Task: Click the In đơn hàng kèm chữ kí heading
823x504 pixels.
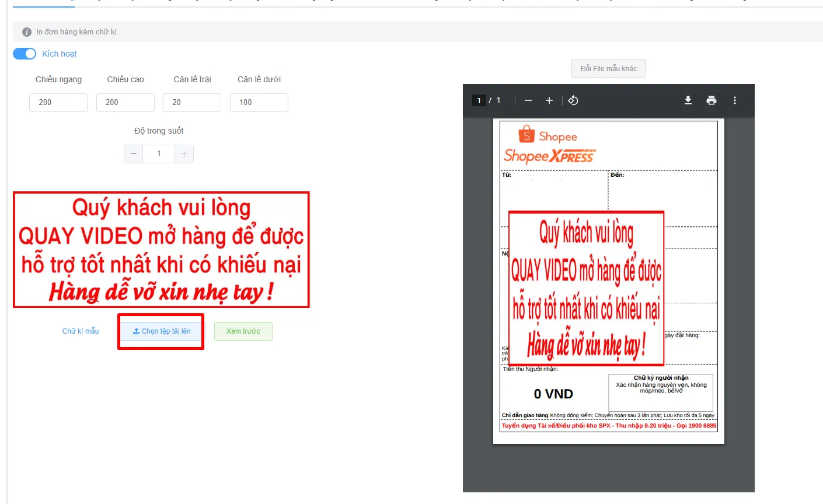Action: pos(76,32)
